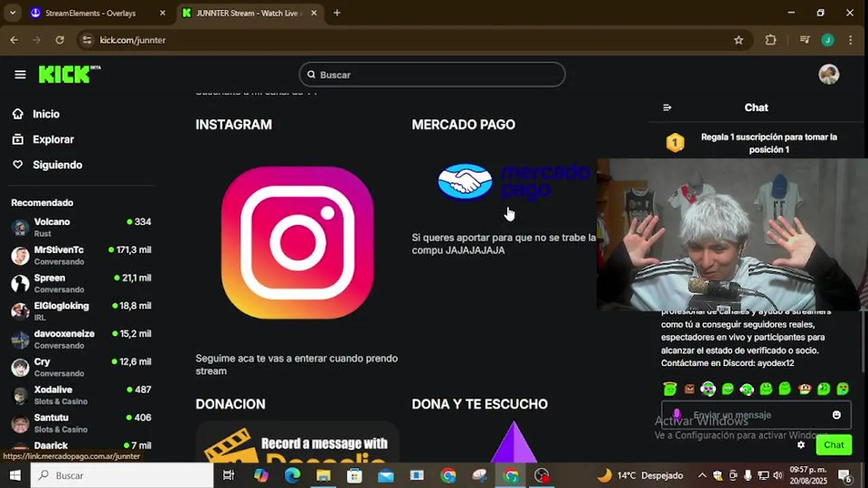The height and width of the screenshot is (488, 868).
Task: Open the Instagram logo panel image
Action: coord(297,242)
